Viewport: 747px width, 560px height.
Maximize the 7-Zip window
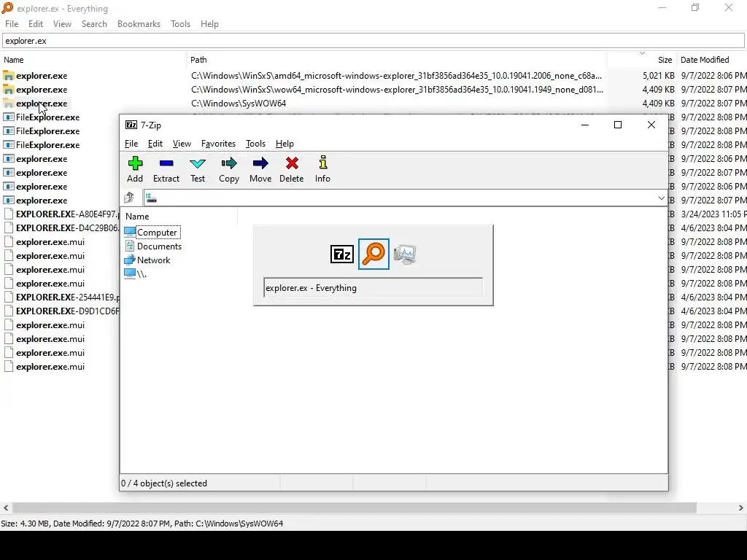(x=618, y=125)
